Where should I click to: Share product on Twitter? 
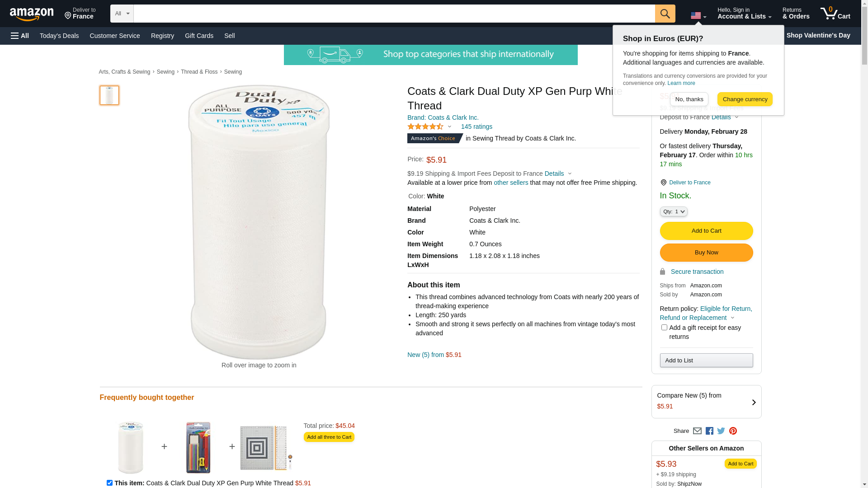(x=721, y=431)
